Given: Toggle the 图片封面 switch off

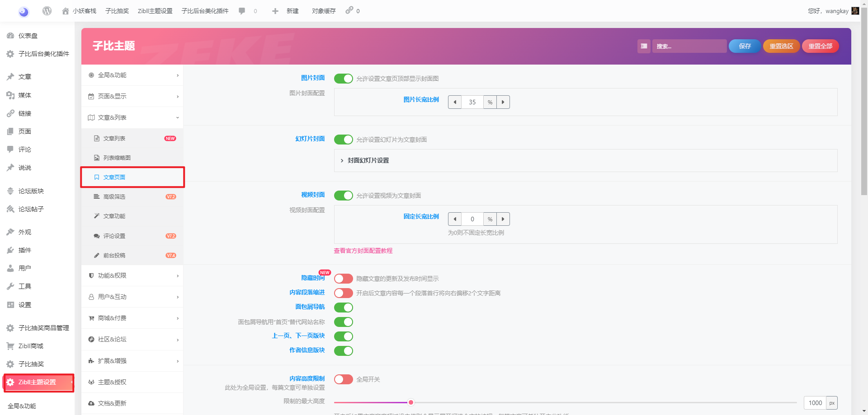Looking at the screenshot, I should (344, 79).
